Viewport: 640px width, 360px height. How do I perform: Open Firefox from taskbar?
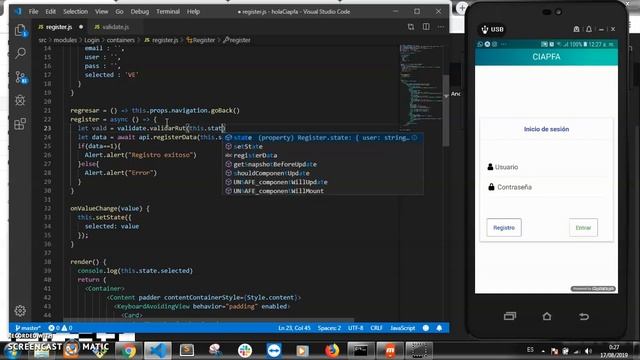(332, 351)
